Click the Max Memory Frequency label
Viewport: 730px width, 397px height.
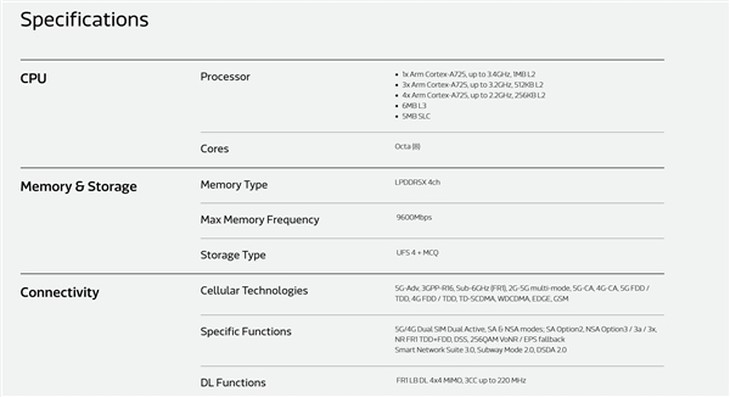pyautogui.click(x=260, y=220)
